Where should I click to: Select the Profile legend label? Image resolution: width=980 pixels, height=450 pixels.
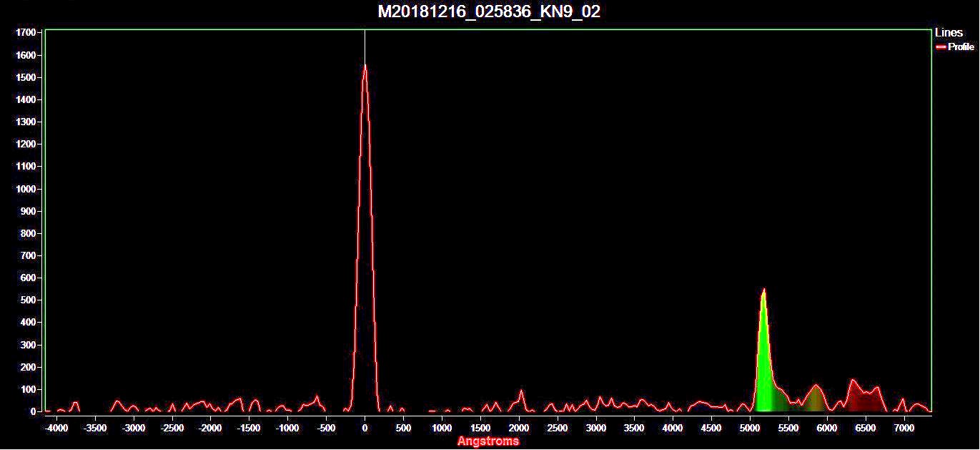click(961, 47)
